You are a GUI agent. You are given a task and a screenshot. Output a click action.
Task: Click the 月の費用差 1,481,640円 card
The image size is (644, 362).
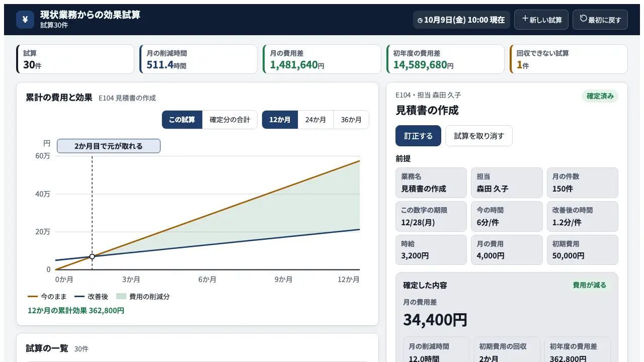(x=322, y=59)
